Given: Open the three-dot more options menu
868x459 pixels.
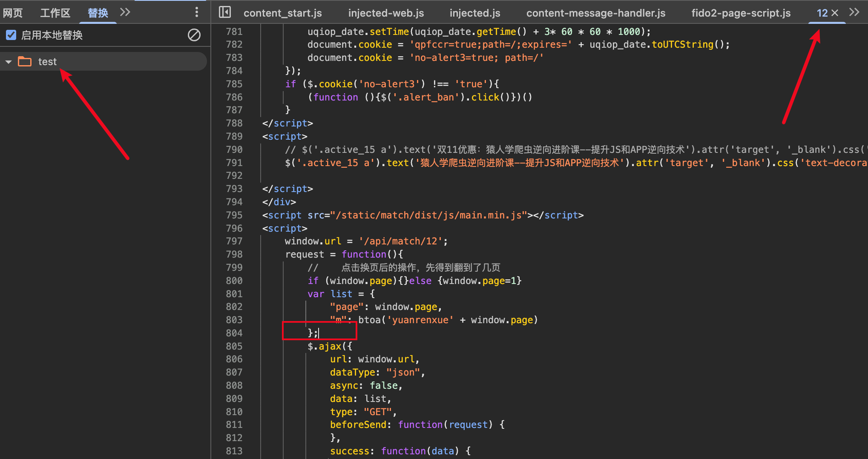Looking at the screenshot, I should (196, 12).
